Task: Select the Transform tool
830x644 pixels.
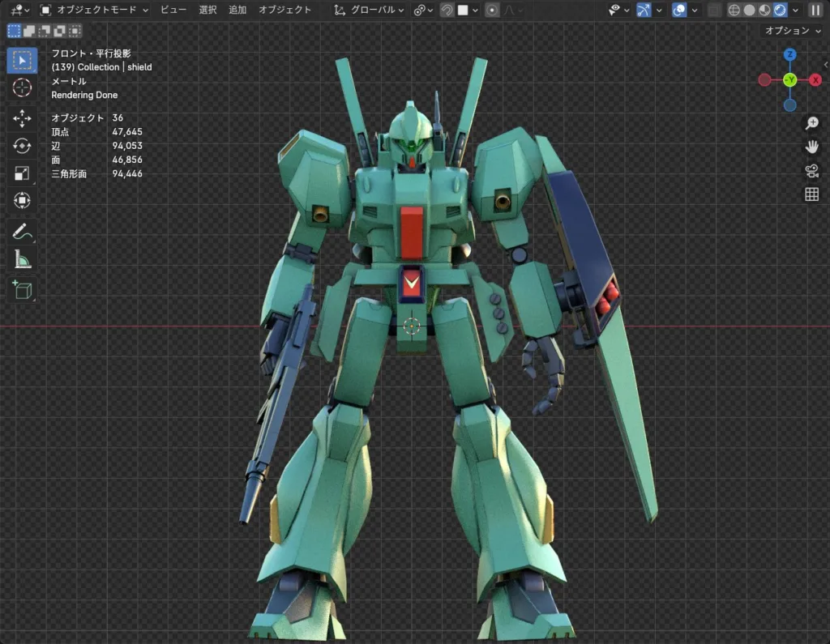Action: pos(22,200)
